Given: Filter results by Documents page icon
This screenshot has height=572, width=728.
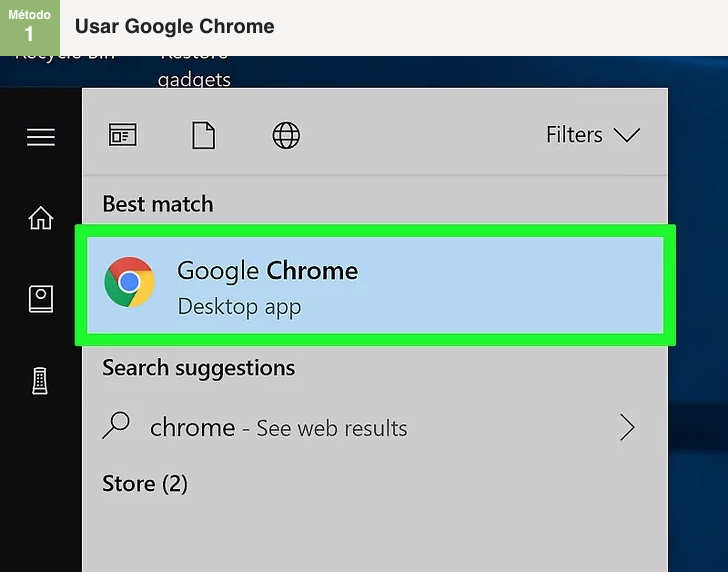Looking at the screenshot, I should point(204,135).
